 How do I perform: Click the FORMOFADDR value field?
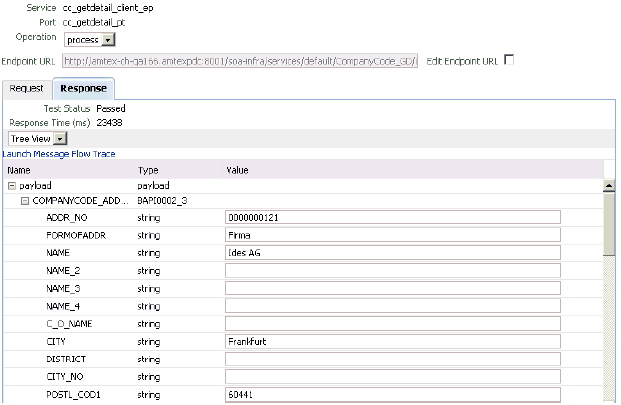coord(393,235)
